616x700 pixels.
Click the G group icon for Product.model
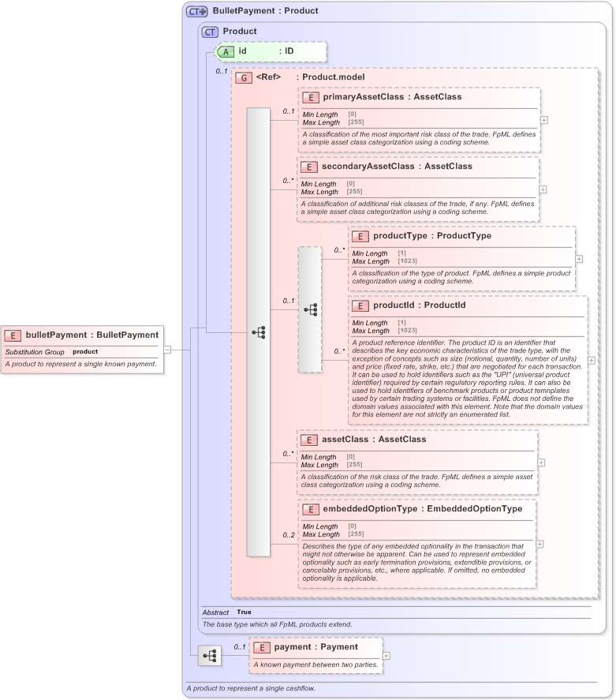(244, 77)
